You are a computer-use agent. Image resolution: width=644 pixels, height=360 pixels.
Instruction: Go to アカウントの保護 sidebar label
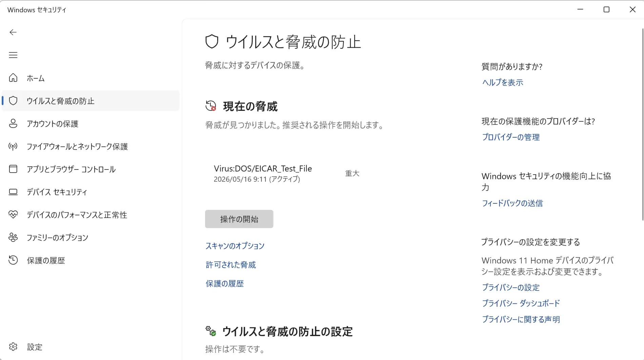[x=53, y=124]
